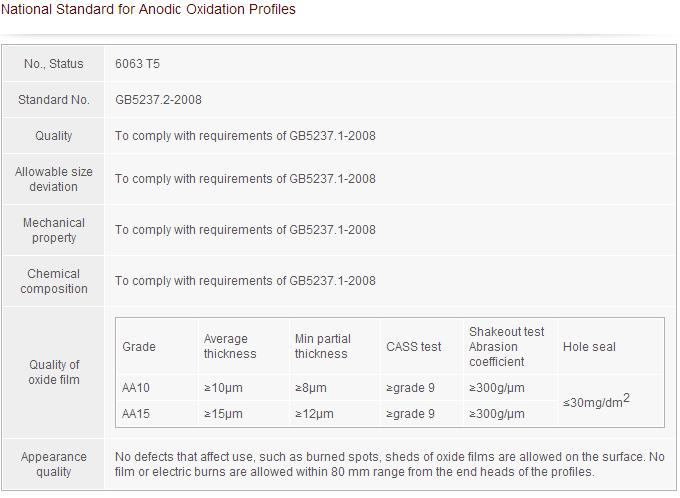The width and height of the screenshot is (680, 498).
Task: Click the ≤30mg/dm² hole seal value
Action: click(x=596, y=401)
